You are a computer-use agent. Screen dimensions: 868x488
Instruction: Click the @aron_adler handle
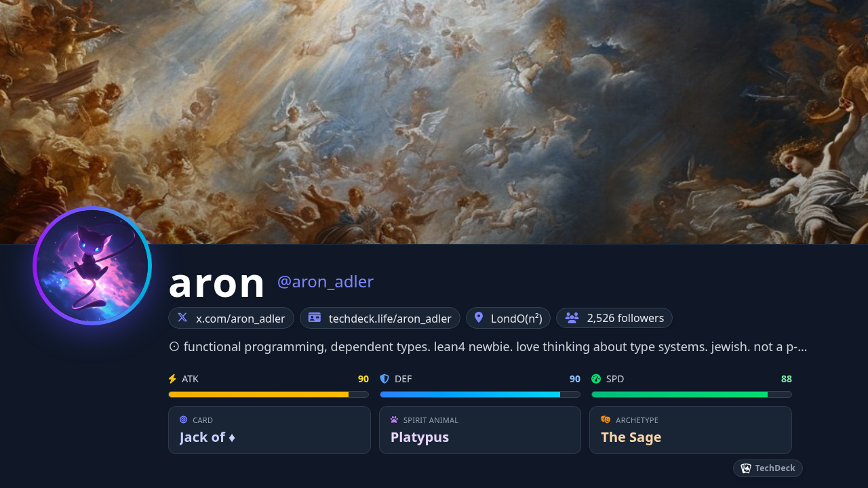pos(325,282)
